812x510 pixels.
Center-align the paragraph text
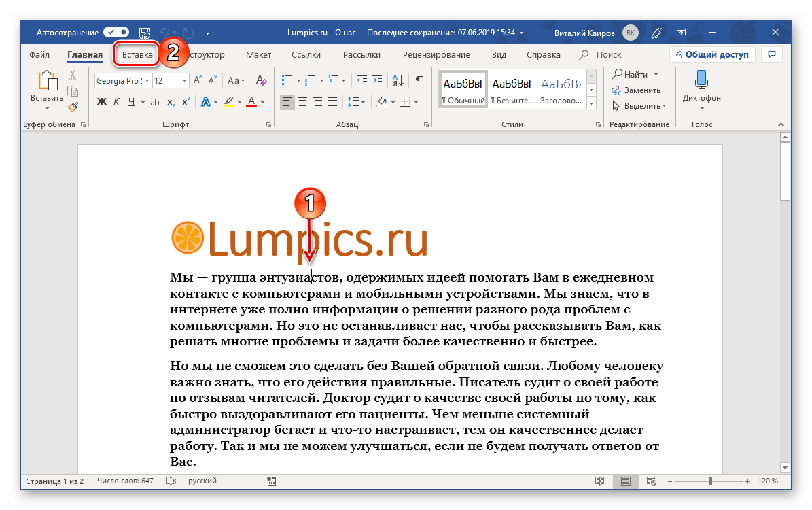click(302, 102)
